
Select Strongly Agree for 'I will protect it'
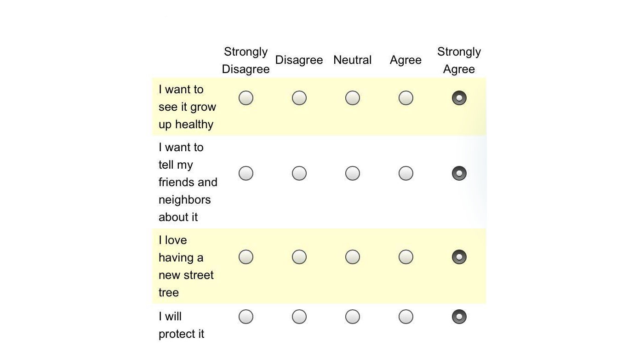[x=459, y=317]
